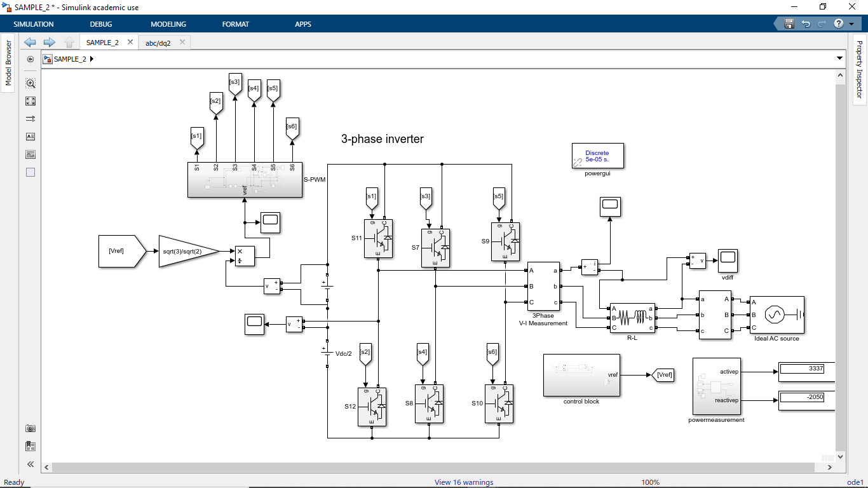This screenshot has width=868, height=488.
Task: Close the abc/dq2 model tab
Action: (x=182, y=42)
